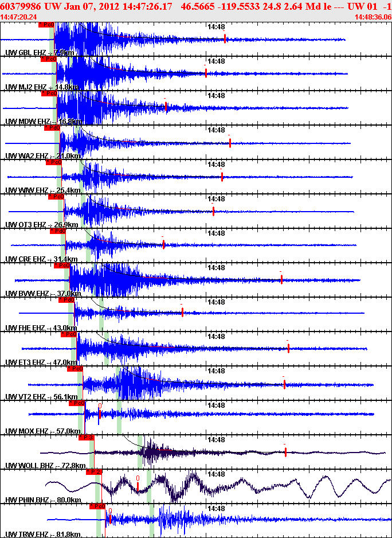
Task: Click the red coda end marker on WIW trace
Action: click(x=222, y=177)
